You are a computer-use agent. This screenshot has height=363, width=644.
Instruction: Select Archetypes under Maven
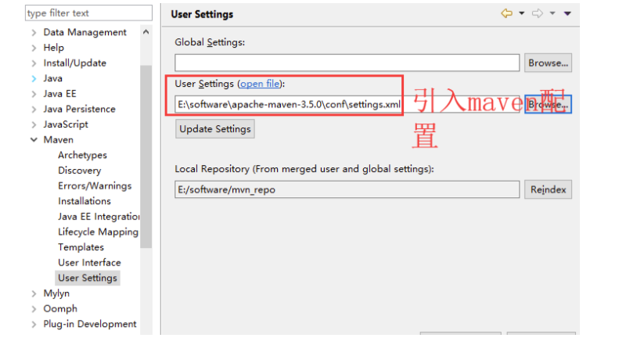click(x=82, y=155)
